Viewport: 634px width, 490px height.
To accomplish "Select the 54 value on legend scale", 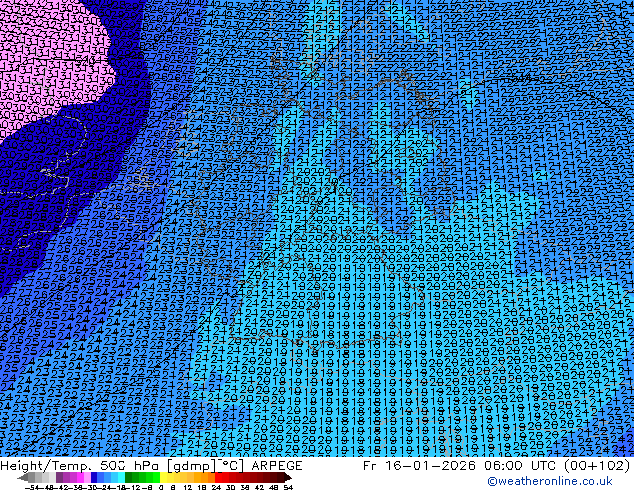I will pyautogui.click(x=287, y=487).
